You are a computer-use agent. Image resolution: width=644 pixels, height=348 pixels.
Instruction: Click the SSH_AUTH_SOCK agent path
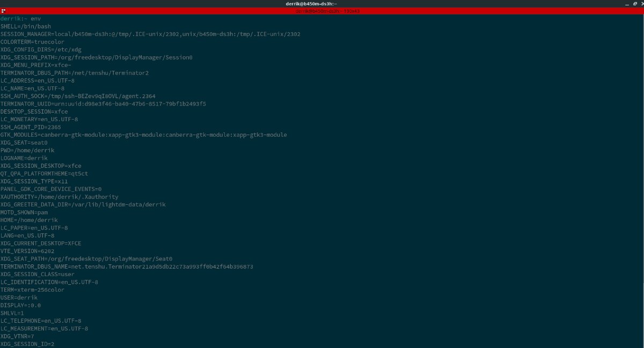click(x=78, y=95)
